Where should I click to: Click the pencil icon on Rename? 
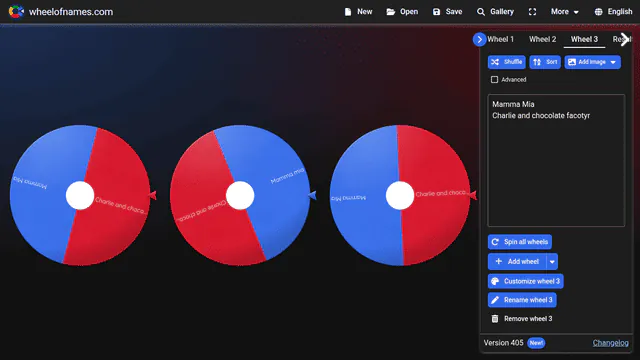495,300
